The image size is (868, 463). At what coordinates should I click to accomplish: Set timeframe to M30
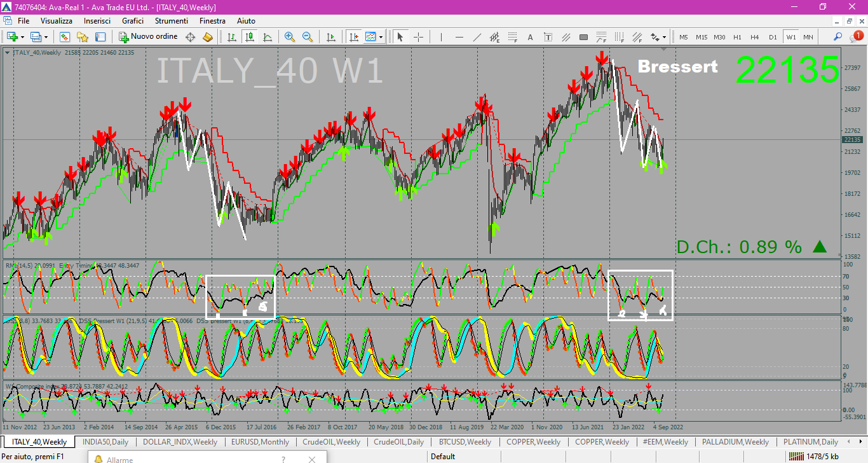[x=719, y=37]
